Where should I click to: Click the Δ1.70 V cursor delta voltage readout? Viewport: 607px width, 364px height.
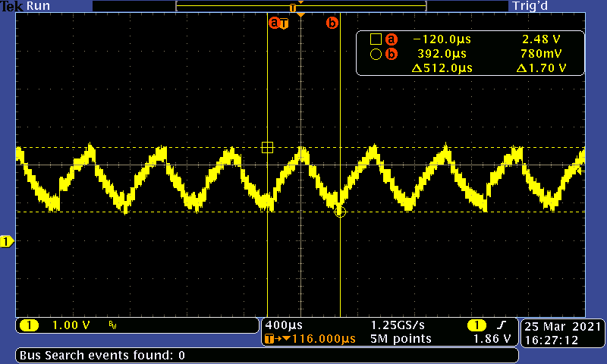pyautogui.click(x=541, y=68)
